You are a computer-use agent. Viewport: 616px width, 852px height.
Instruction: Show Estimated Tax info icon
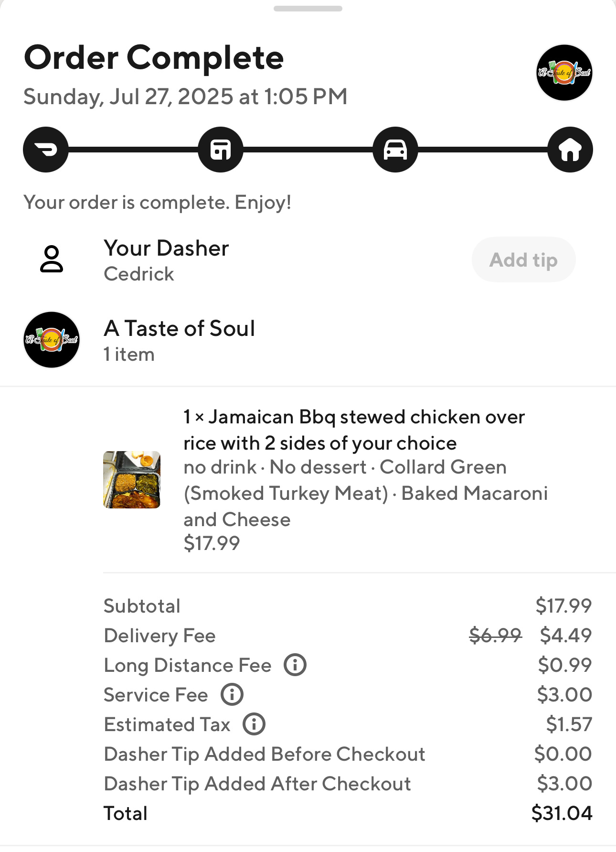point(254,724)
